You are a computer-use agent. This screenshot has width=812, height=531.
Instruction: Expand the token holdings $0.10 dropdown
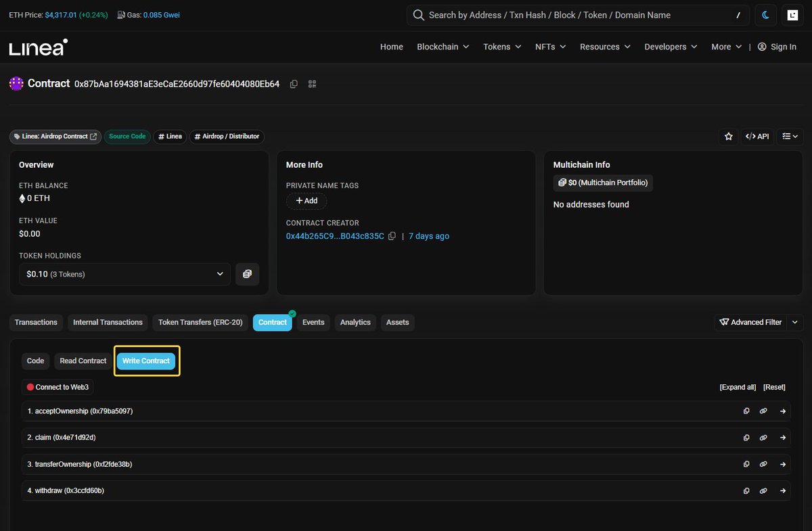(x=125, y=274)
